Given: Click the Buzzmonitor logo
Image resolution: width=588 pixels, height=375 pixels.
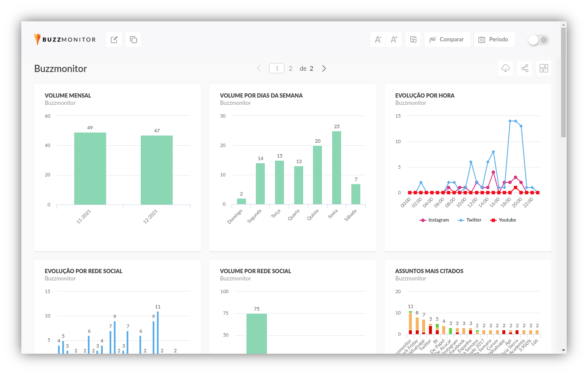Looking at the screenshot, I should (x=65, y=40).
